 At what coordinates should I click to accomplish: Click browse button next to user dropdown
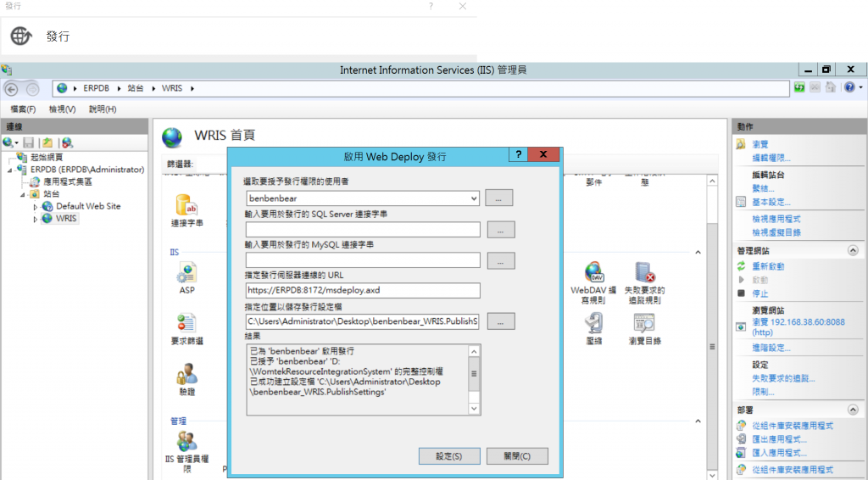coord(498,198)
